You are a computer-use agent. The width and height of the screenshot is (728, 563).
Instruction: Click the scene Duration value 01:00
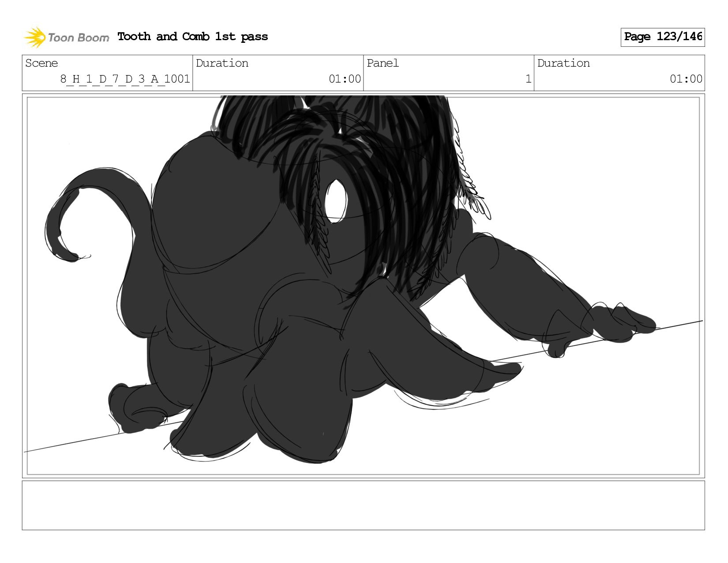(345, 79)
